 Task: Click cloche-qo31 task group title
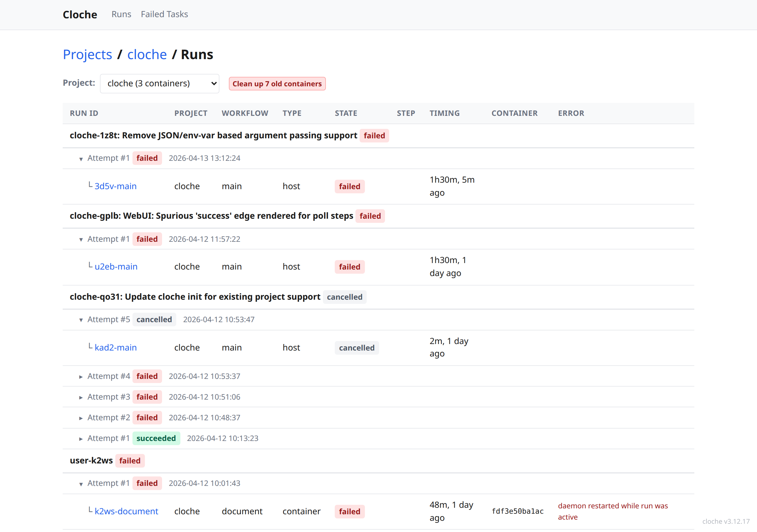pyautogui.click(x=195, y=297)
